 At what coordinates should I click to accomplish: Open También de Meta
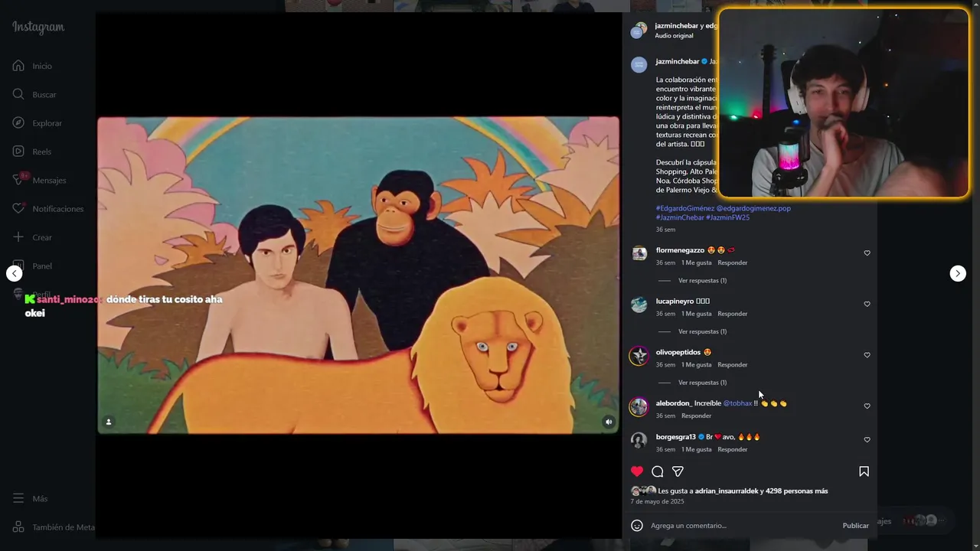(x=54, y=527)
